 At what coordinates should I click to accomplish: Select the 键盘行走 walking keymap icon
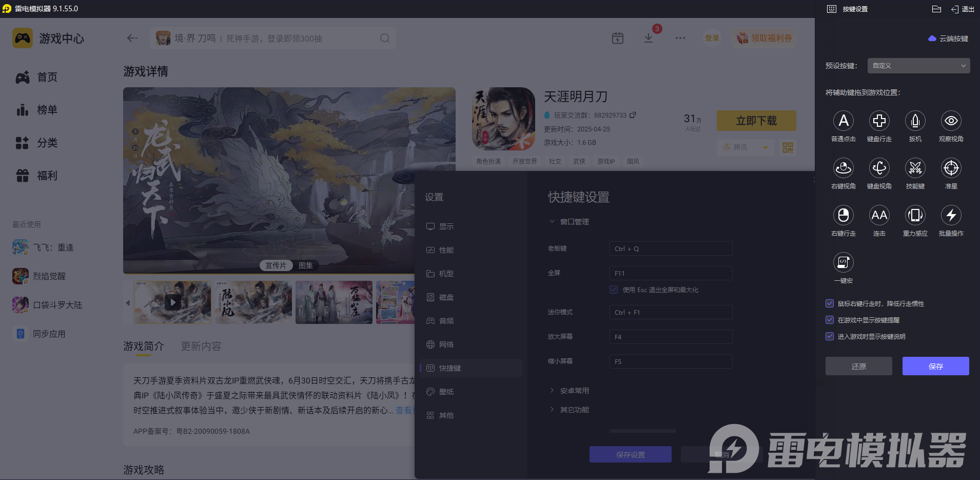click(x=879, y=121)
